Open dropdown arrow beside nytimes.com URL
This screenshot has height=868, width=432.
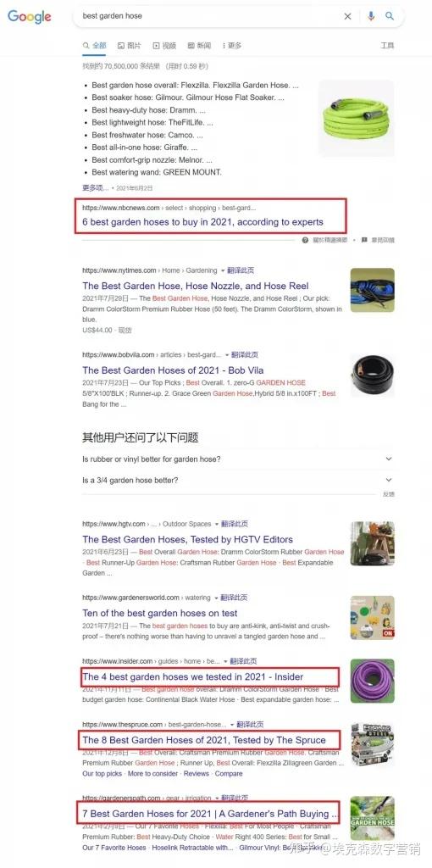pyautogui.click(x=223, y=270)
